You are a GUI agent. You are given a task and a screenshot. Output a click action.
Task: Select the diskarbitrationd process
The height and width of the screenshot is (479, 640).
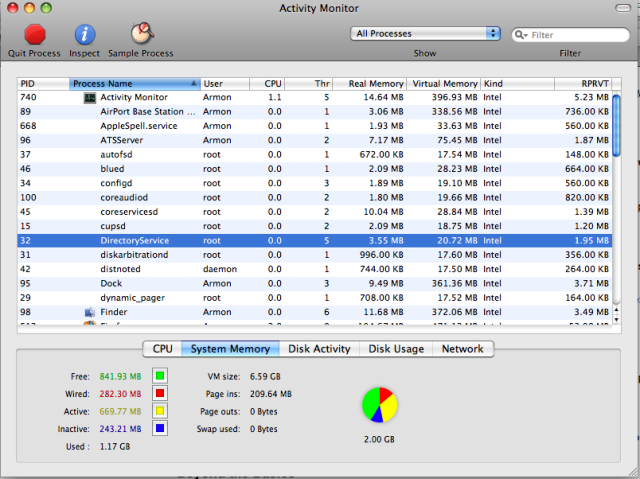coord(314,255)
